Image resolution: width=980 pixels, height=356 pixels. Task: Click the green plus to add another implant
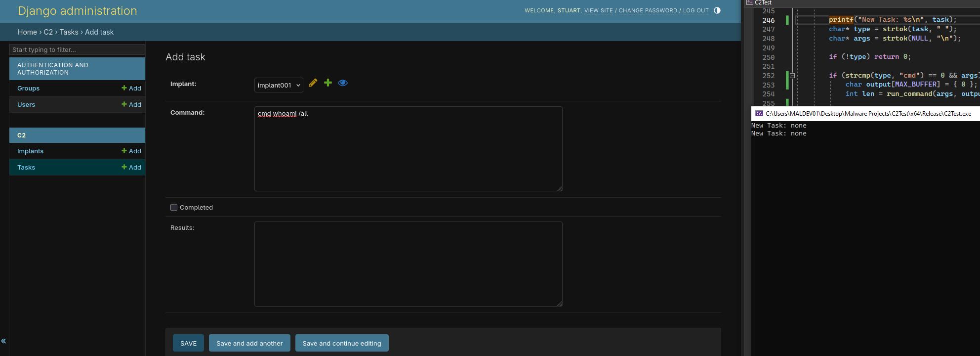(327, 83)
